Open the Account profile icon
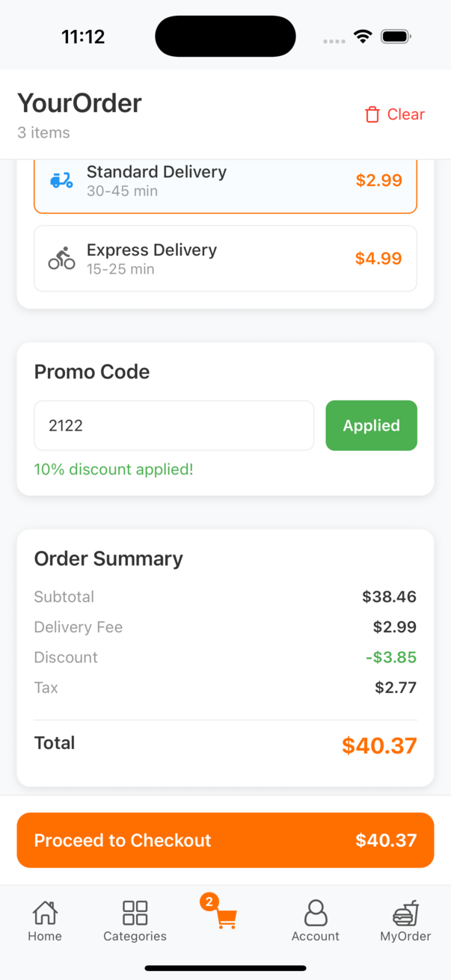 (316, 913)
